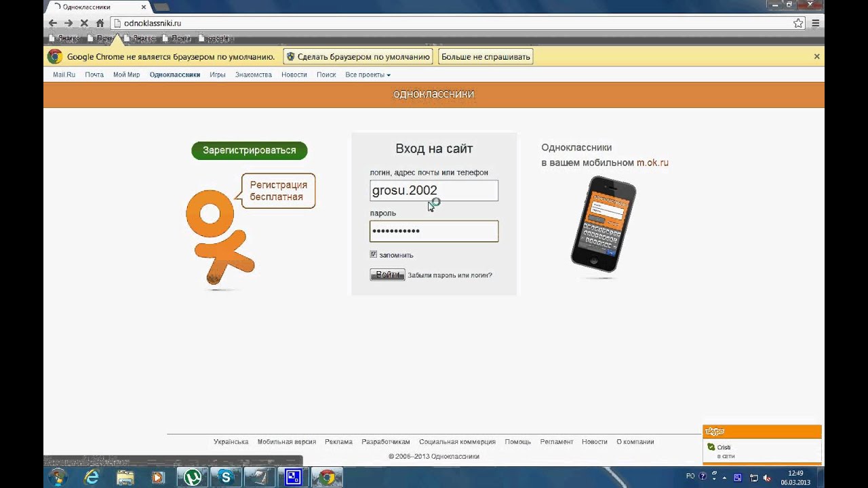
Task: Open Новости in the top navigation
Action: [x=294, y=75]
